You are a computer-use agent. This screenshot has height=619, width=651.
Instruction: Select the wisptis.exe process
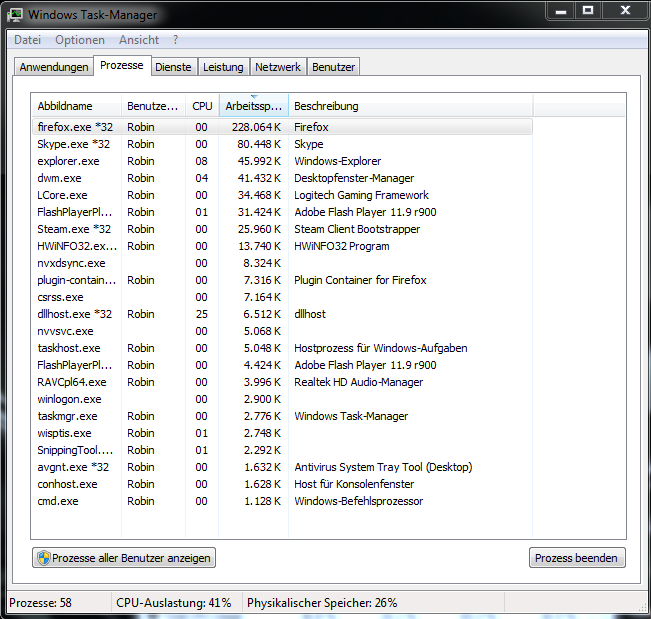(282, 433)
